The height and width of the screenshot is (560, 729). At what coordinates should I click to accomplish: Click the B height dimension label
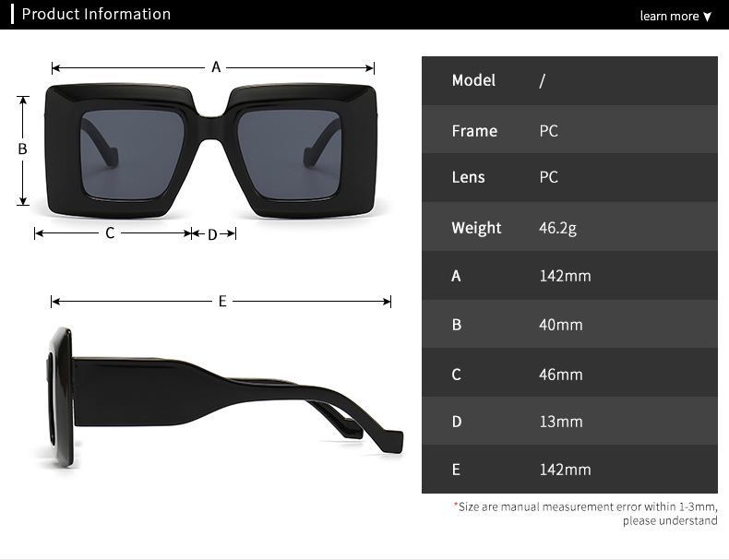(x=22, y=149)
